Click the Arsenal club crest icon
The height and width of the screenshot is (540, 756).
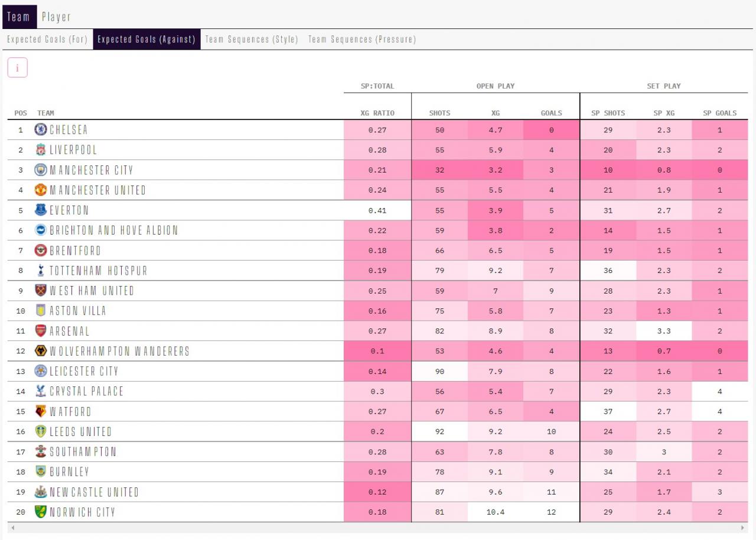41,330
